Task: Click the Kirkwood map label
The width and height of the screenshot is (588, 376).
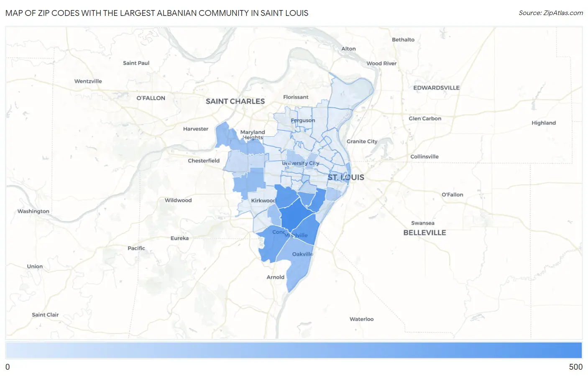Action: [x=263, y=201]
